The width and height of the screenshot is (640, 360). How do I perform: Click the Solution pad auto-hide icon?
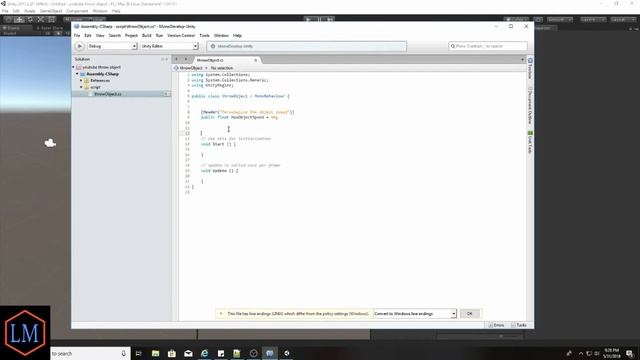(x=162, y=59)
